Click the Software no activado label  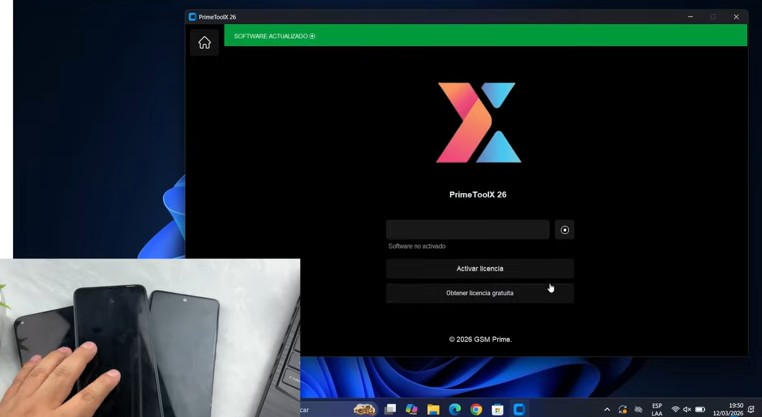tap(416, 246)
